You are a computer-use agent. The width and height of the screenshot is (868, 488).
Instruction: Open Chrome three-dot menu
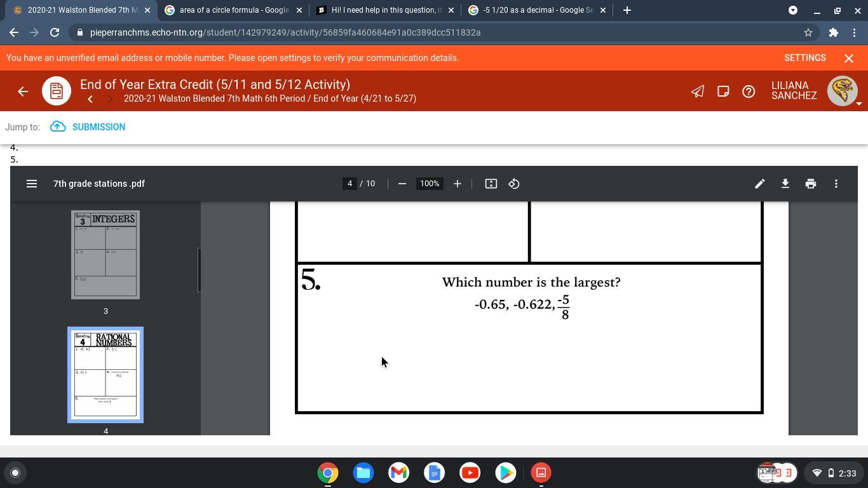855,32
